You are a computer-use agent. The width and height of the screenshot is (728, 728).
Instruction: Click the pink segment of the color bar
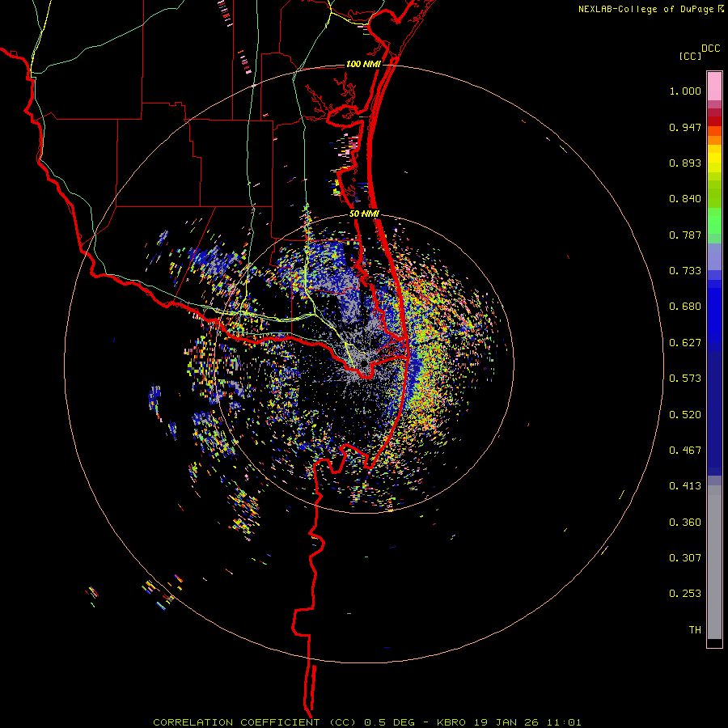point(714,87)
